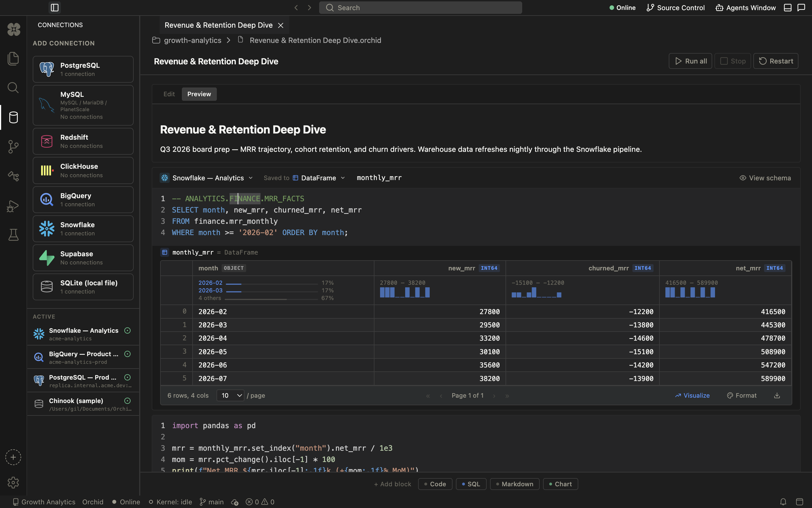Add a Markdown block

pyautogui.click(x=515, y=484)
